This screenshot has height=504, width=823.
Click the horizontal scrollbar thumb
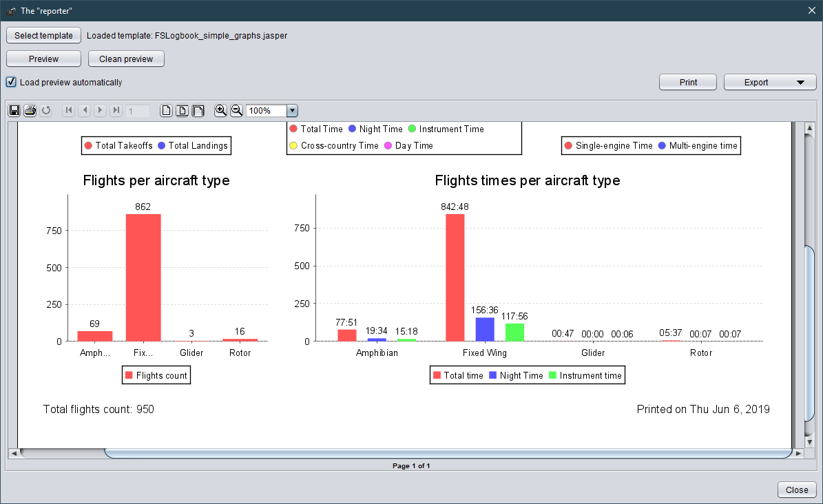click(448, 453)
